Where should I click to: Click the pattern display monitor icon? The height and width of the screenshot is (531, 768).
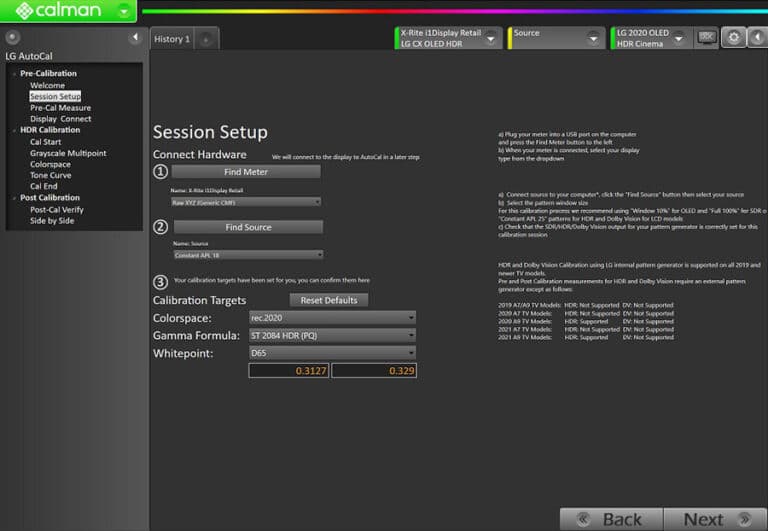[x=706, y=37]
